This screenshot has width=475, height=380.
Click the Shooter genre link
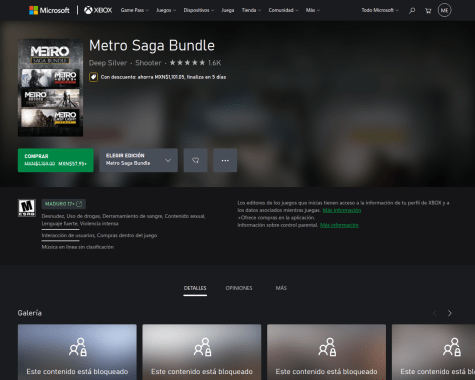coord(148,63)
